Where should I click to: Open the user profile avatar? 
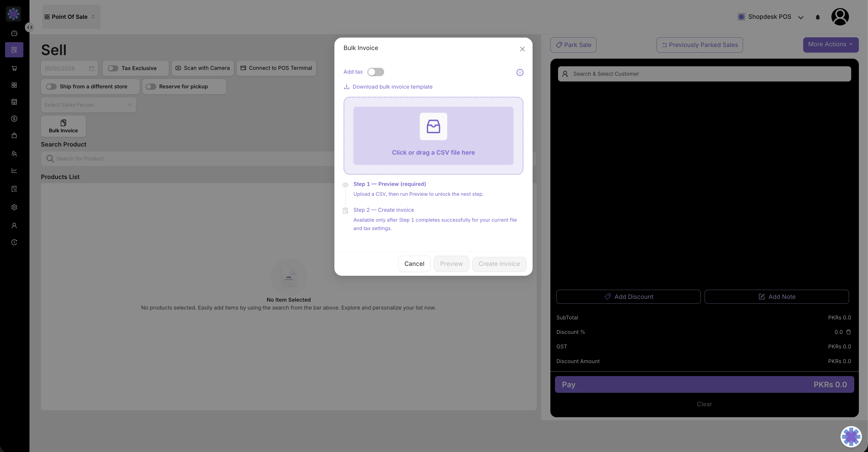(840, 17)
